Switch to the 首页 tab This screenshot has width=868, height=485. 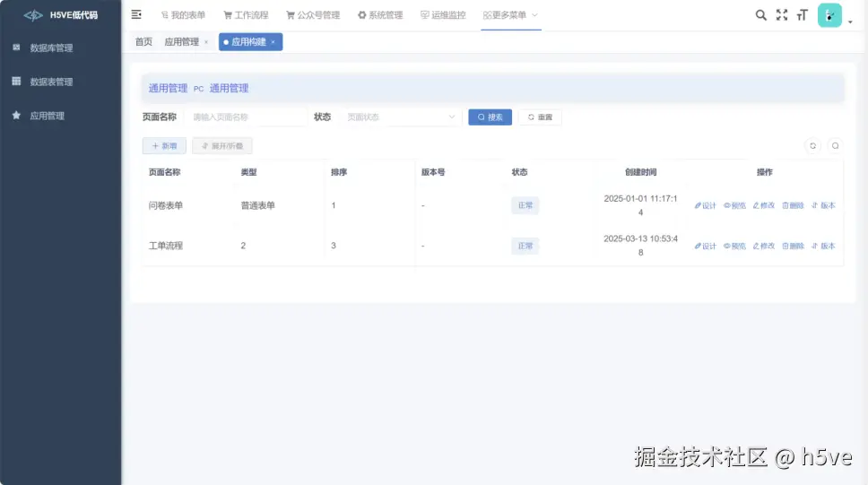[x=144, y=41]
